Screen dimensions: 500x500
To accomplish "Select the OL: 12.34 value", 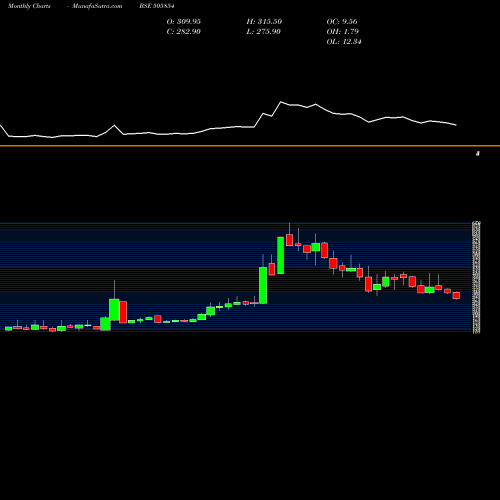I will [x=344, y=41].
